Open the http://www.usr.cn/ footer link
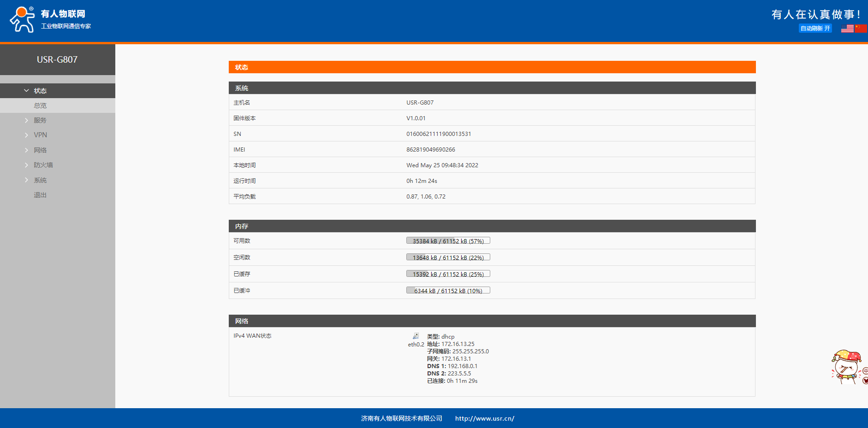 pos(484,418)
